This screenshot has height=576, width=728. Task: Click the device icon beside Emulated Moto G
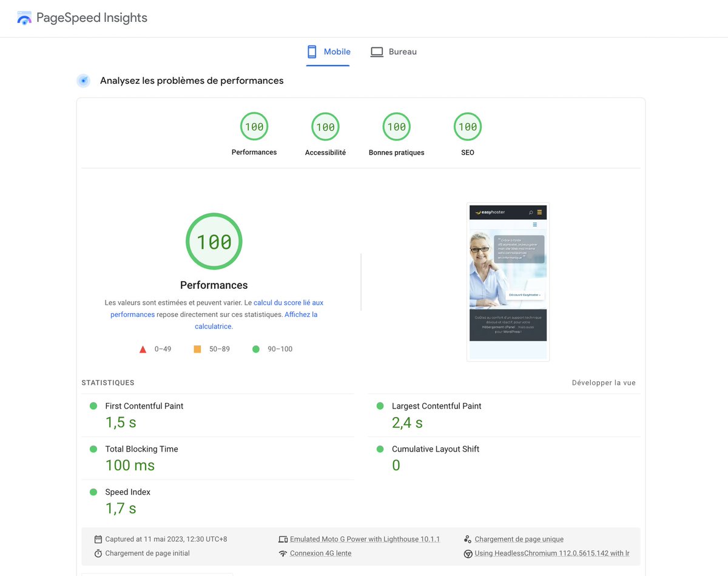283,539
